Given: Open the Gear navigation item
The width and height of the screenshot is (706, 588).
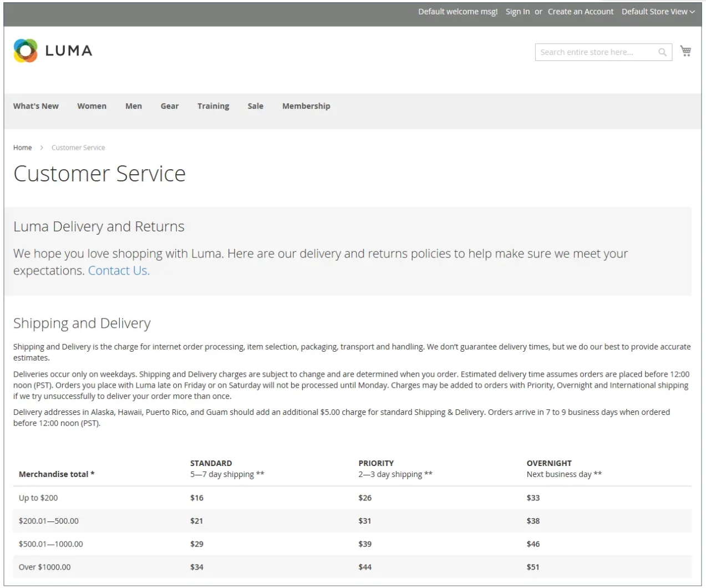Looking at the screenshot, I should pos(170,106).
